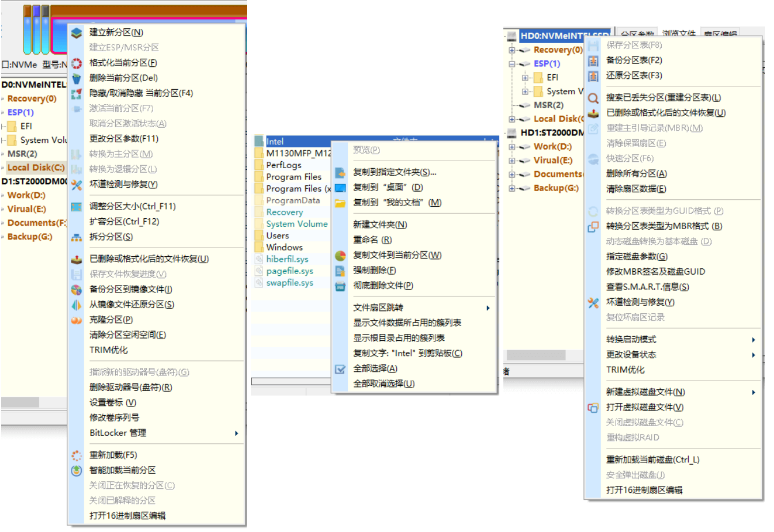This screenshot has height=532, width=774.
Task: Click the 调整分区大小 icon
Action: [77, 207]
